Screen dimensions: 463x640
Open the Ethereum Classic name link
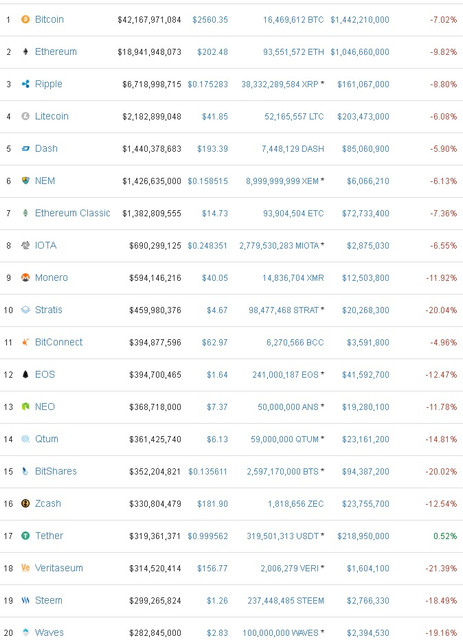(73, 213)
